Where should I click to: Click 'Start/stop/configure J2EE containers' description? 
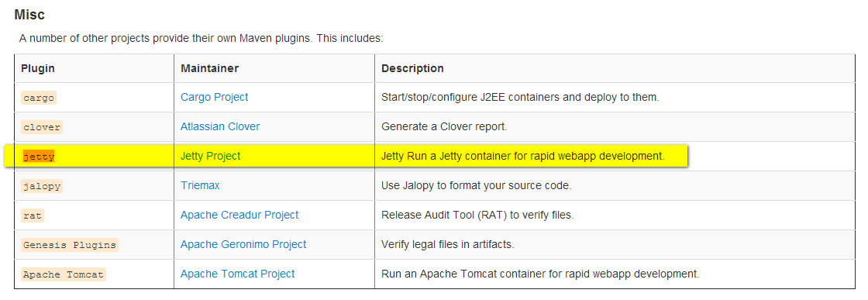[x=520, y=98]
